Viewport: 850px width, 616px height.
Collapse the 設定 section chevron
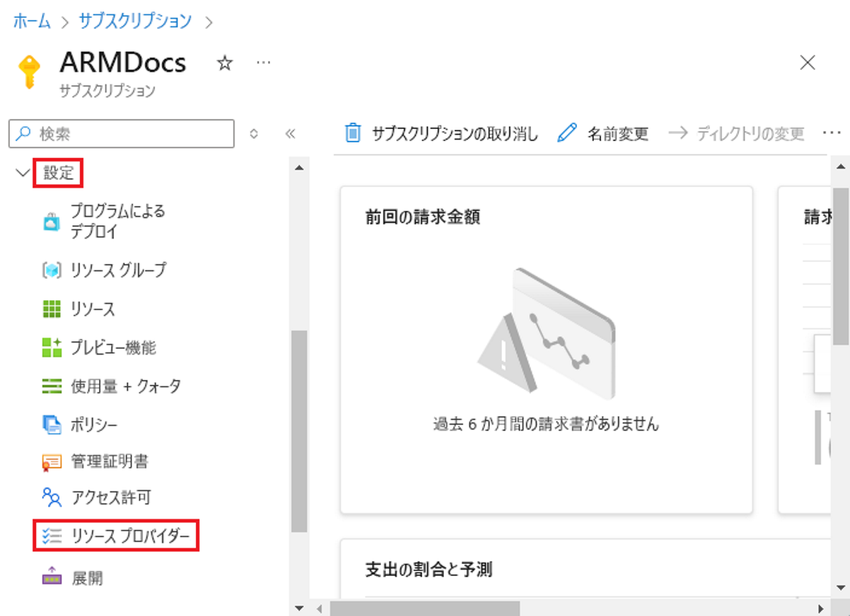[x=23, y=173]
